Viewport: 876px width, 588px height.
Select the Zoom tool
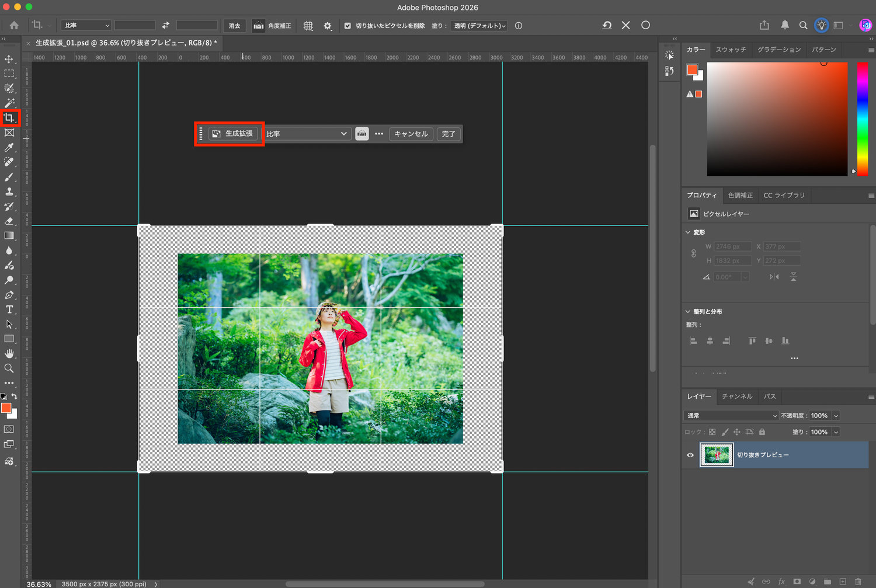9,368
